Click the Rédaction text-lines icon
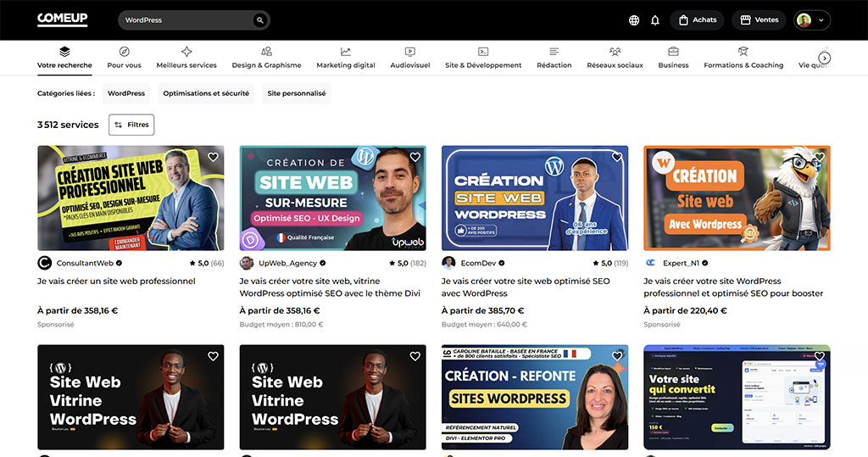The height and width of the screenshot is (457, 868). [x=554, y=52]
